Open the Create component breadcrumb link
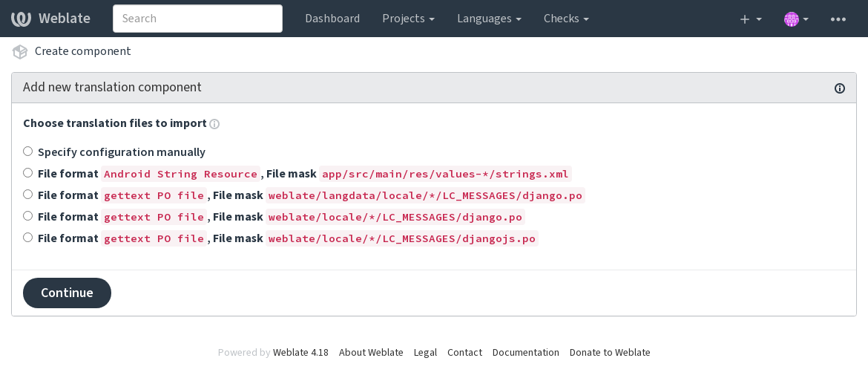 pyautogui.click(x=82, y=51)
